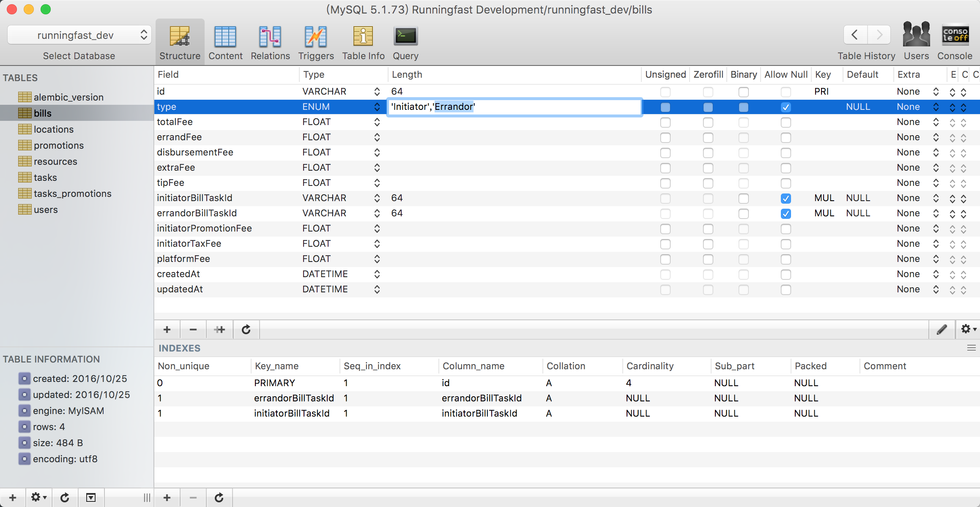Refresh the table structure fields
This screenshot has width=980, height=507.
pyautogui.click(x=246, y=330)
